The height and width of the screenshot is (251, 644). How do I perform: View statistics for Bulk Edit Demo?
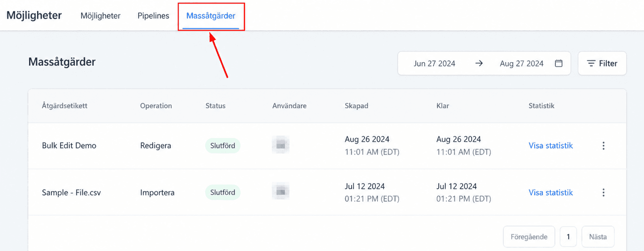[x=550, y=146]
